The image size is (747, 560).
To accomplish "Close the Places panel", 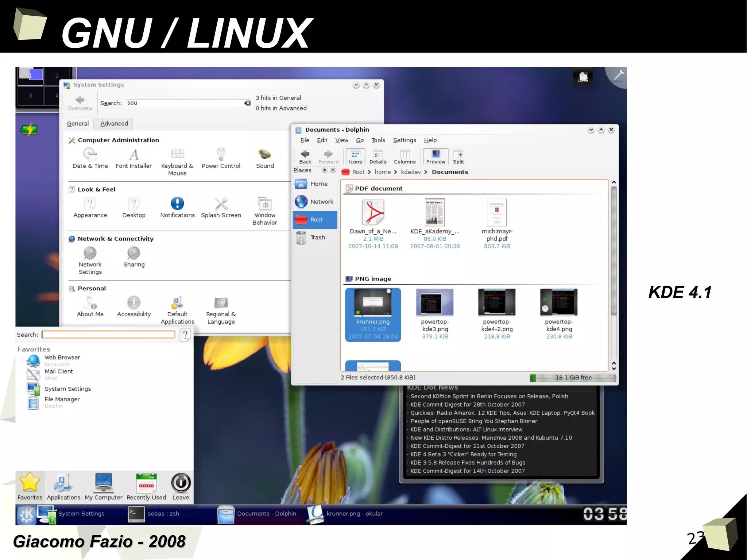I will point(333,170).
